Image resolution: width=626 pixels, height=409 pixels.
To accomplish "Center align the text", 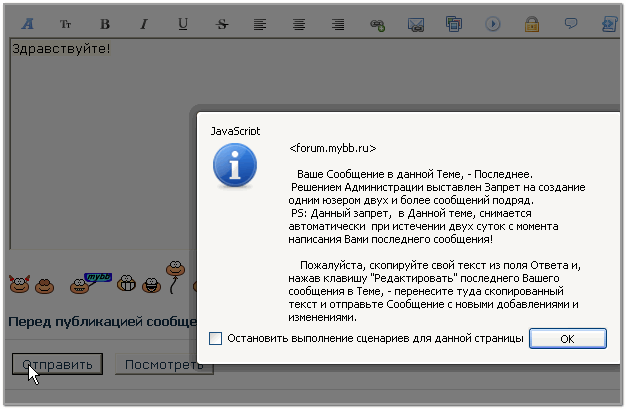I will 299,24.
